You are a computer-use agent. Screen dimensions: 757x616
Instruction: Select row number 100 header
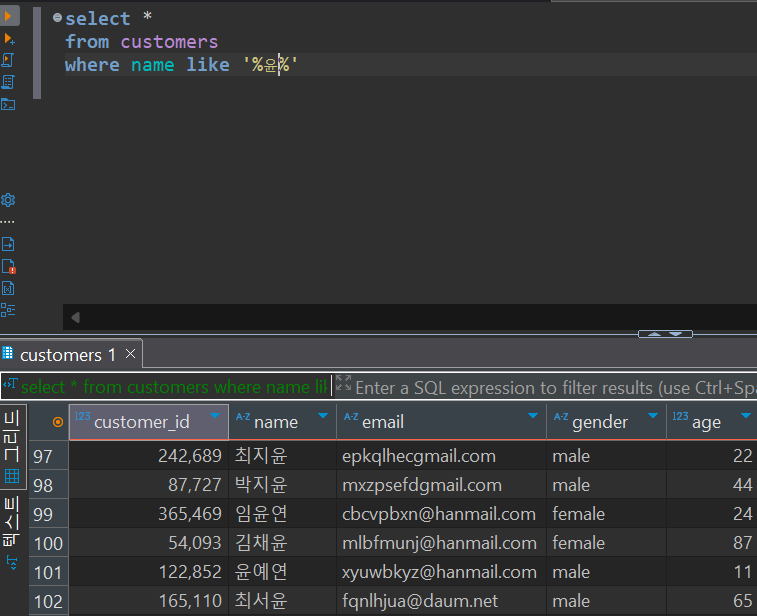pyautogui.click(x=49, y=543)
